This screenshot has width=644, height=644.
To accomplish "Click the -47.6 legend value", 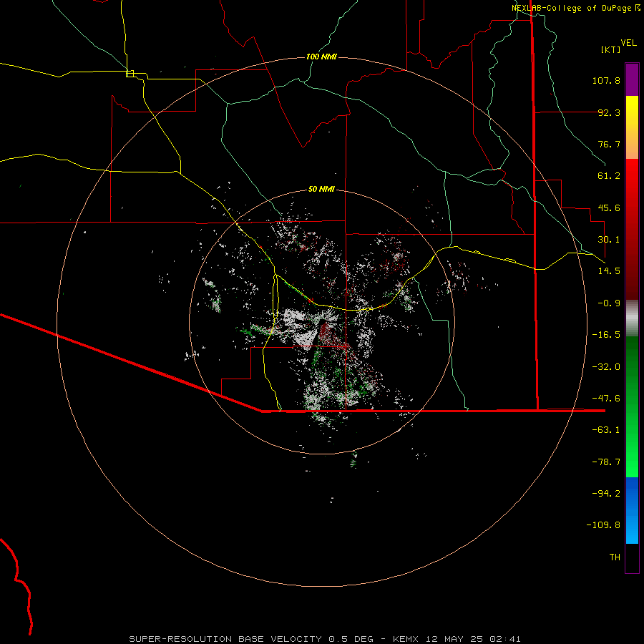I will tap(606, 399).
